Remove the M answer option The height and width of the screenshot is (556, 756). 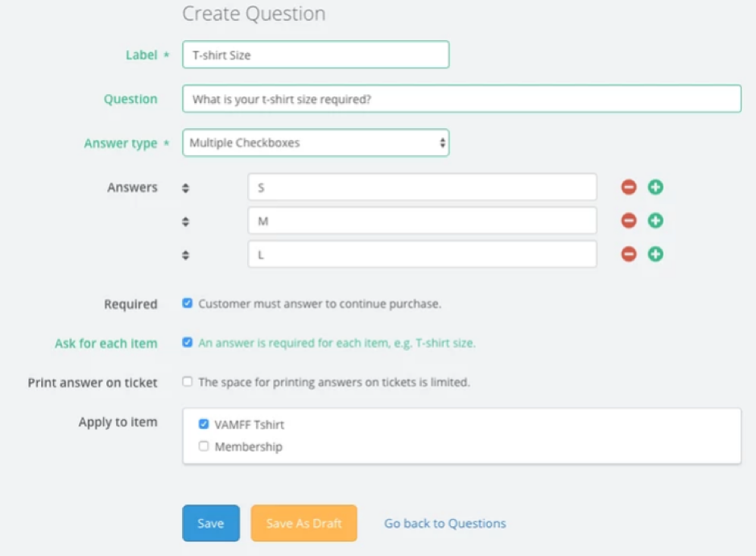[628, 220]
